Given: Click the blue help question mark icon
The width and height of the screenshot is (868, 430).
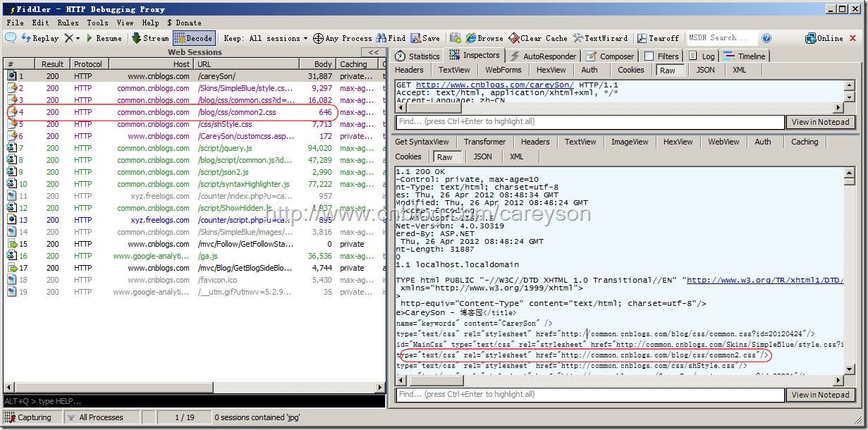Looking at the screenshot, I should click(766, 38).
